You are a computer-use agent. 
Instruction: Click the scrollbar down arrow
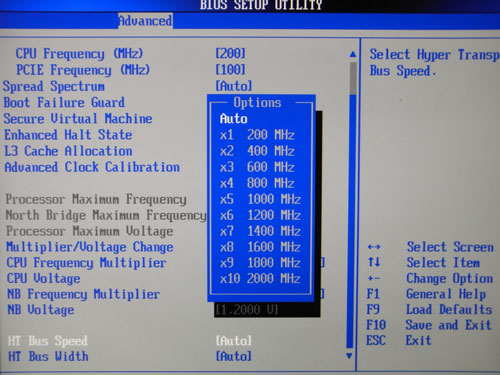coord(349,356)
